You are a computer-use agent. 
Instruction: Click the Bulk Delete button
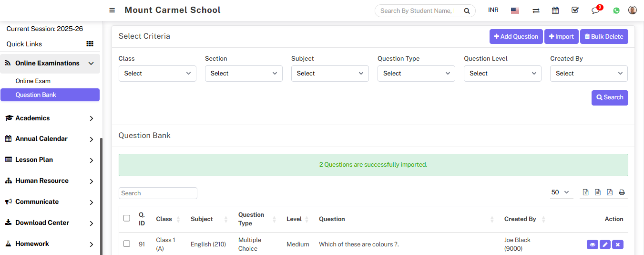coord(604,37)
